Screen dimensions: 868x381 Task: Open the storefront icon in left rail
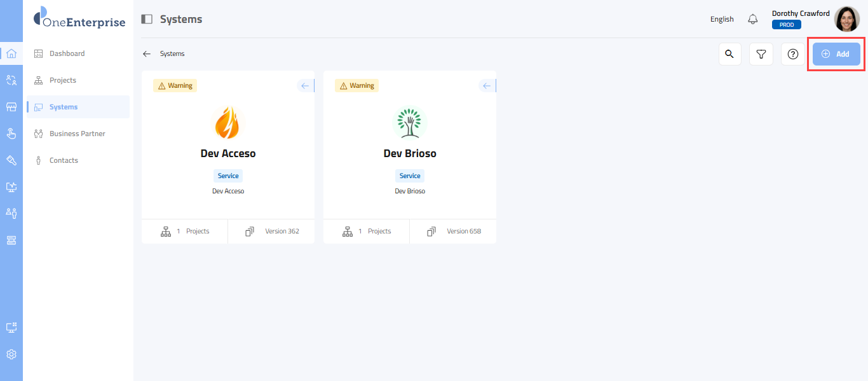[11, 107]
